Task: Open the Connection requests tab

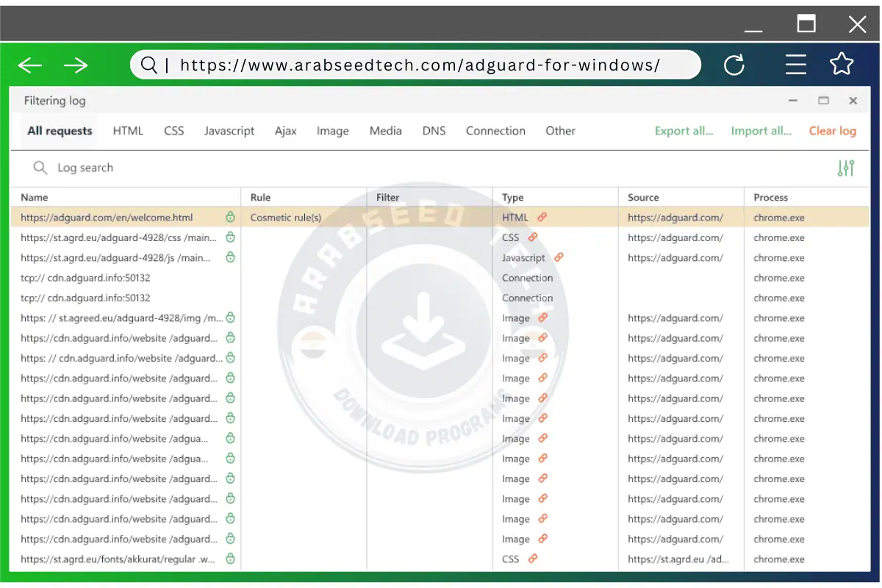Action: click(495, 131)
